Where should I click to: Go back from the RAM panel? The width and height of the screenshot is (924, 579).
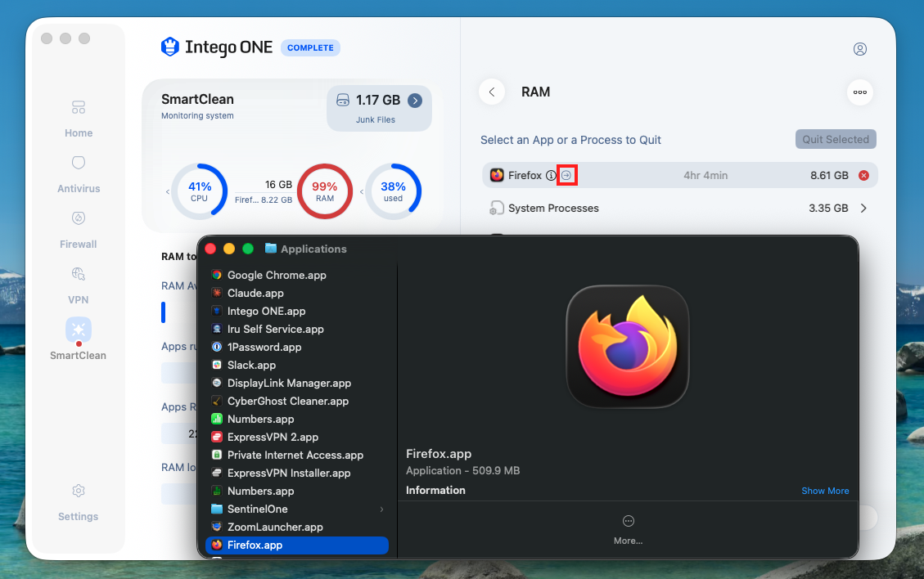click(492, 92)
